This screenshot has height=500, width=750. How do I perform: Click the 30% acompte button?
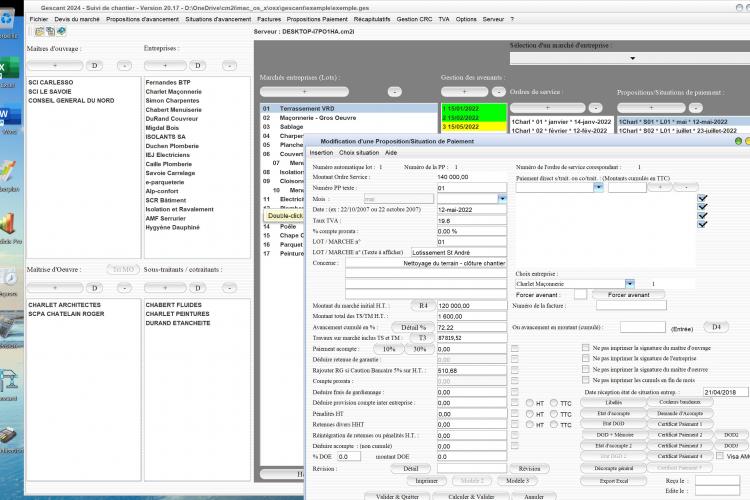click(x=419, y=349)
